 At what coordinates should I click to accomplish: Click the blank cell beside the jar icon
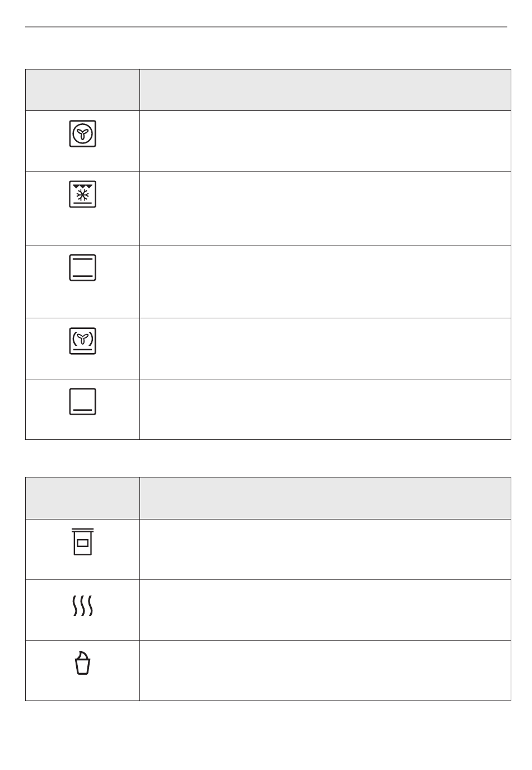[x=325, y=549]
